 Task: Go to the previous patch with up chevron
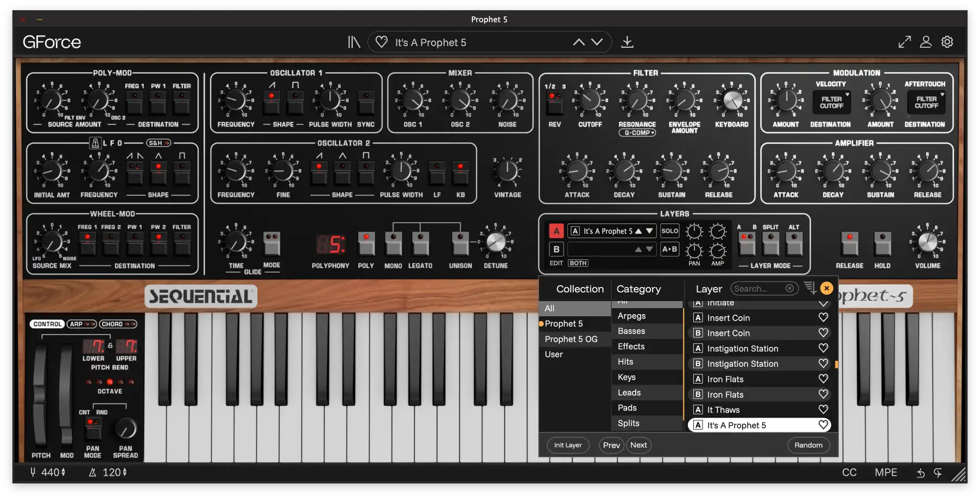coord(579,42)
